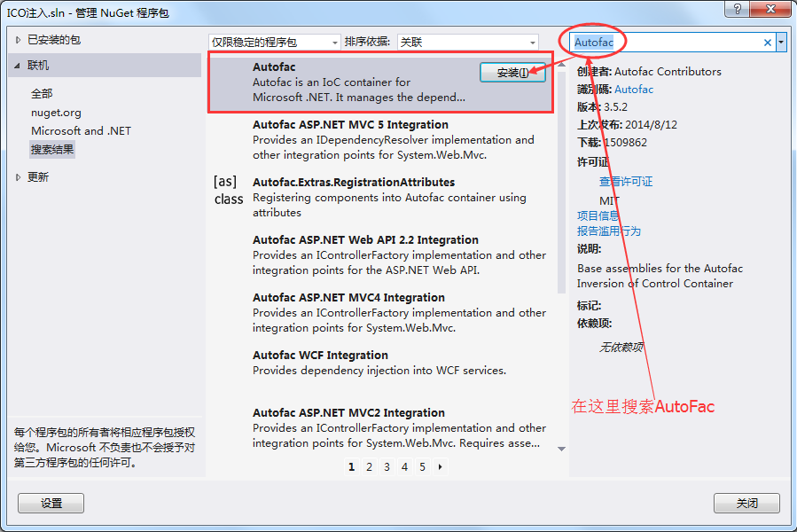797x532 pixels.
Task: Open the Autofac 識別碼 link
Action: (634, 90)
